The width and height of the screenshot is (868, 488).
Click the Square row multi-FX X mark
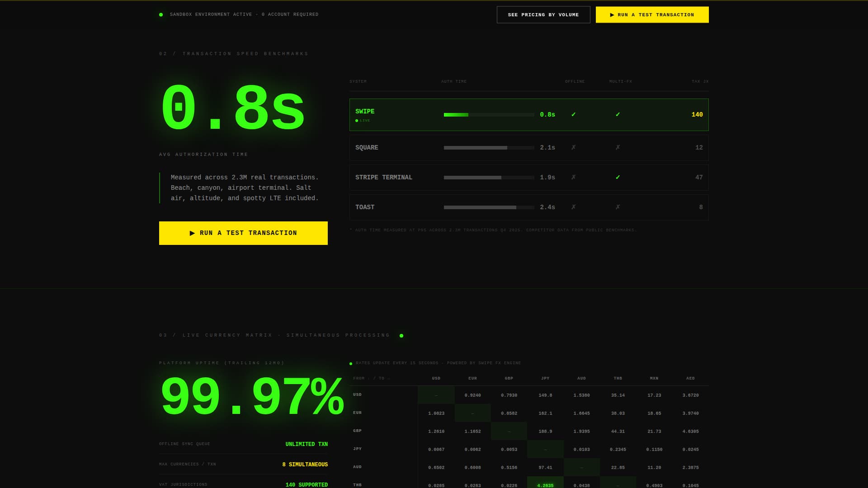pos(618,148)
